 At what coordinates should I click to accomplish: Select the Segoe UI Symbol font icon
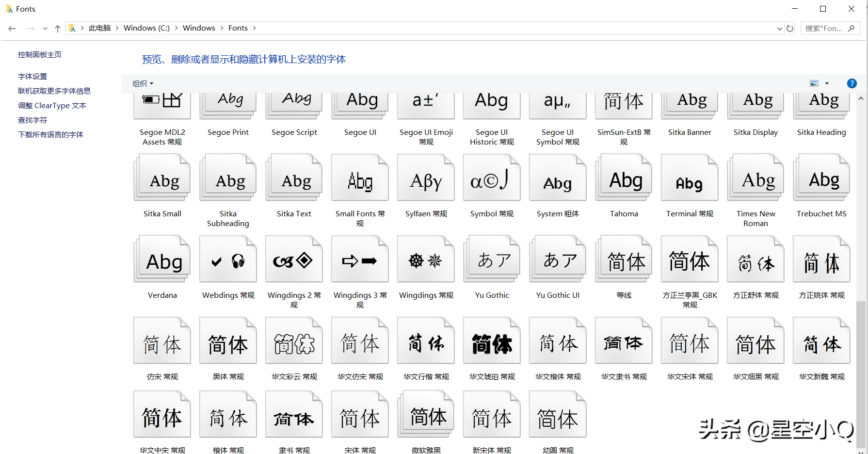pos(558,106)
